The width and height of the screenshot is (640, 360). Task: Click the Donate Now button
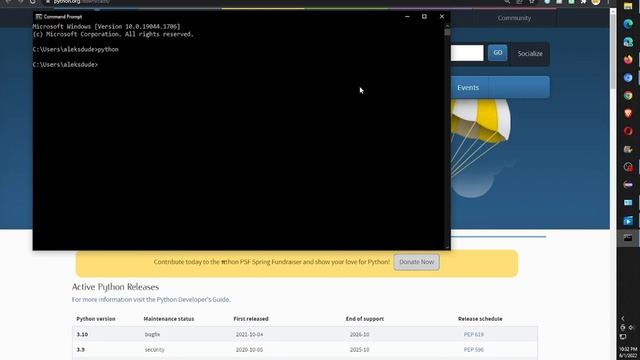pos(416,262)
